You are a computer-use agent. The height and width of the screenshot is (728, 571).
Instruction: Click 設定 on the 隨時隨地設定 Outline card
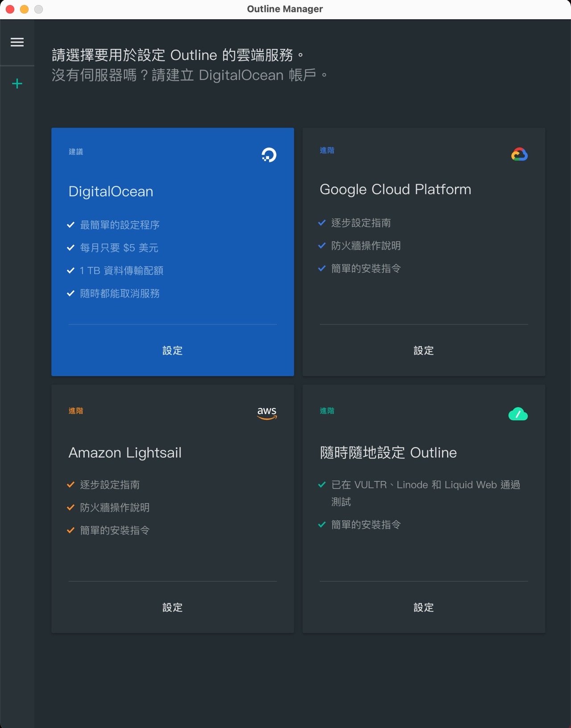[424, 608]
